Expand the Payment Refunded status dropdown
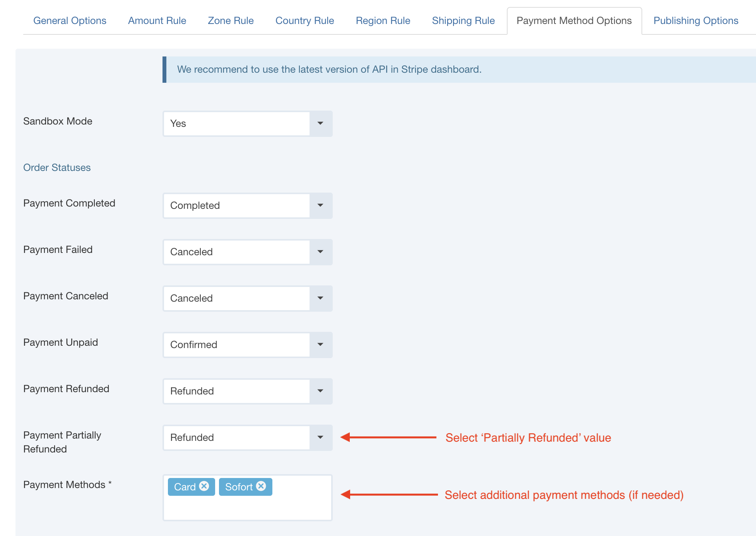This screenshot has height=536, width=756. pyautogui.click(x=247, y=391)
